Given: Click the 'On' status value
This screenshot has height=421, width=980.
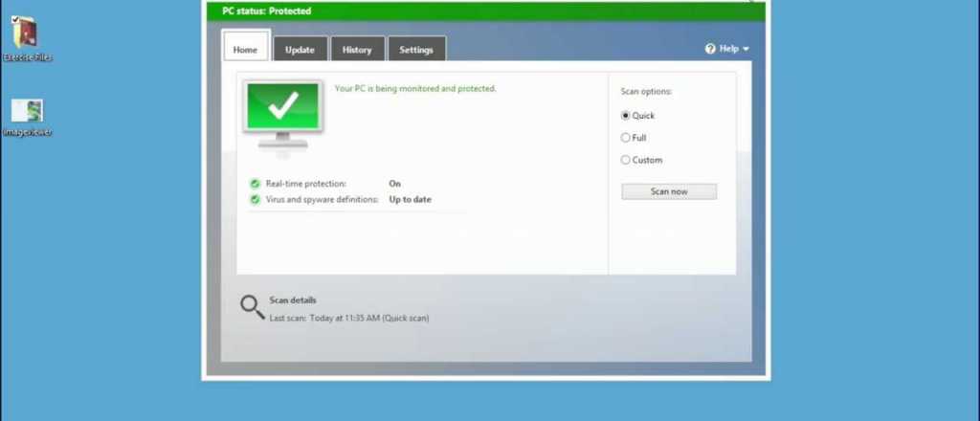Looking at the screenshot, I should 395,184.
